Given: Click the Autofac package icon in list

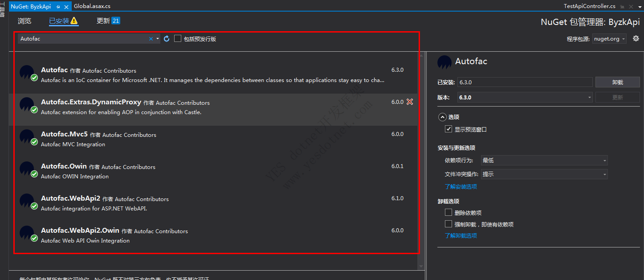Looking at the screenshot, I should 27,73.
